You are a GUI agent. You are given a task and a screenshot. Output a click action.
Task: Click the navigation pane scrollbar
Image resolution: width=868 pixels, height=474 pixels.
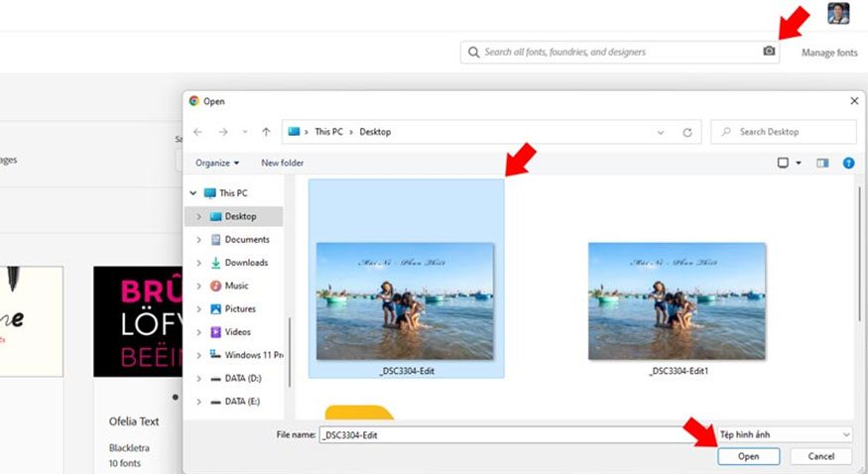click(x=290, y=352)
